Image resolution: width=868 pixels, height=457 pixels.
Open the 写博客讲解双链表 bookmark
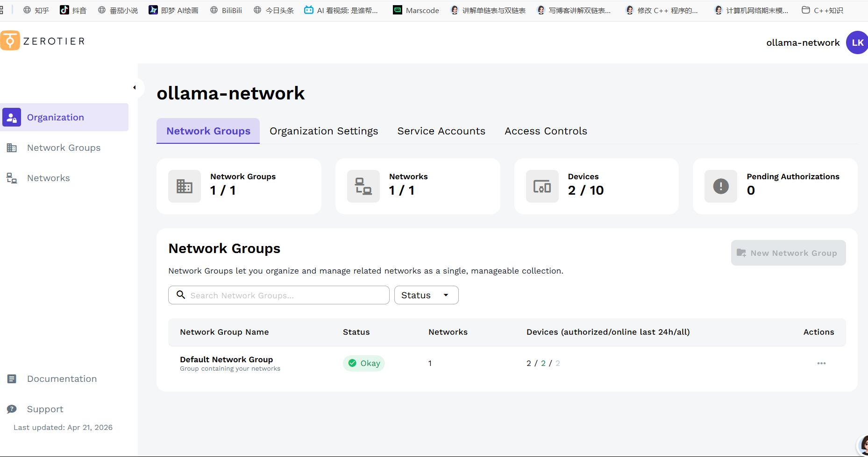(574, 10)
